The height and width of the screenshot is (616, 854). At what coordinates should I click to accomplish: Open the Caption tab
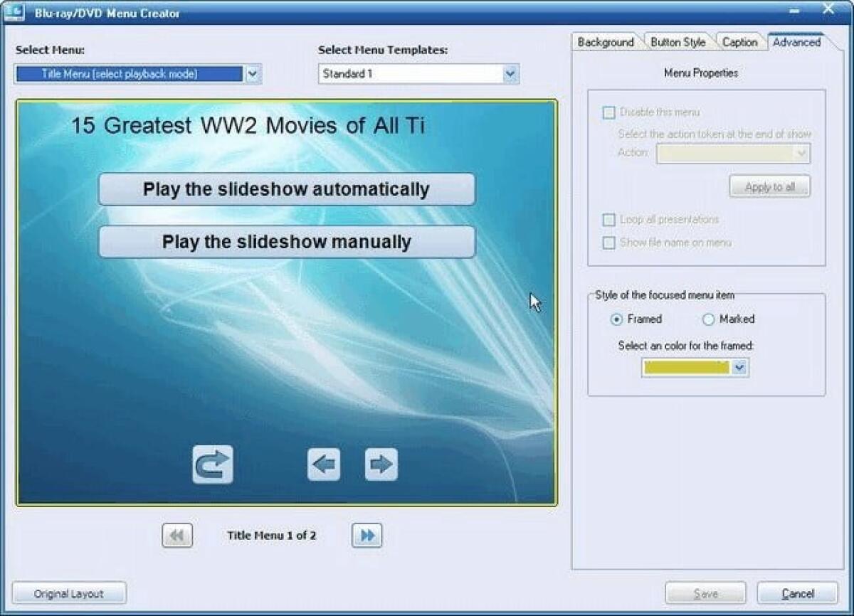(x=740, y=42)
